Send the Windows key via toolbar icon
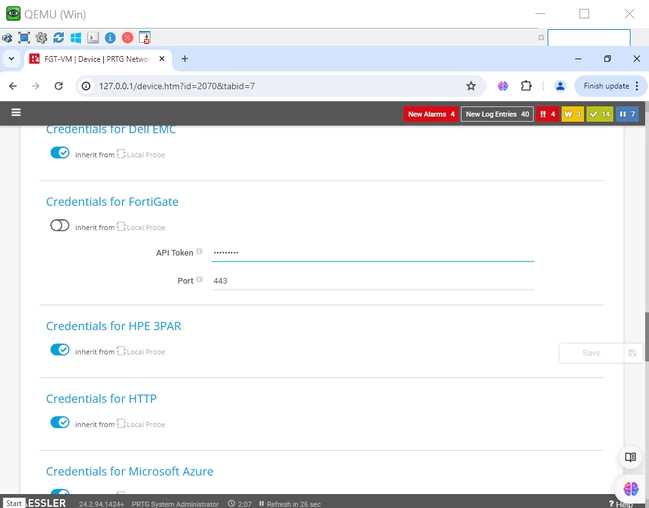Image resolution: width=649 pixels, height=508 pixels. point(76,38)
